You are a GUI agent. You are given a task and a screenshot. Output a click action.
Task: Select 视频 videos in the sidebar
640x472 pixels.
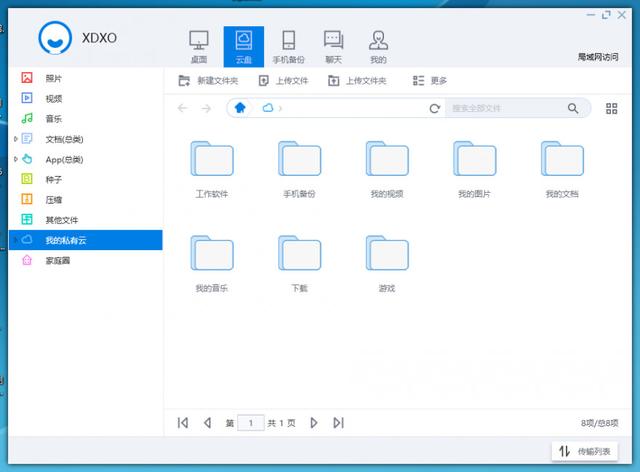[86, 98]
